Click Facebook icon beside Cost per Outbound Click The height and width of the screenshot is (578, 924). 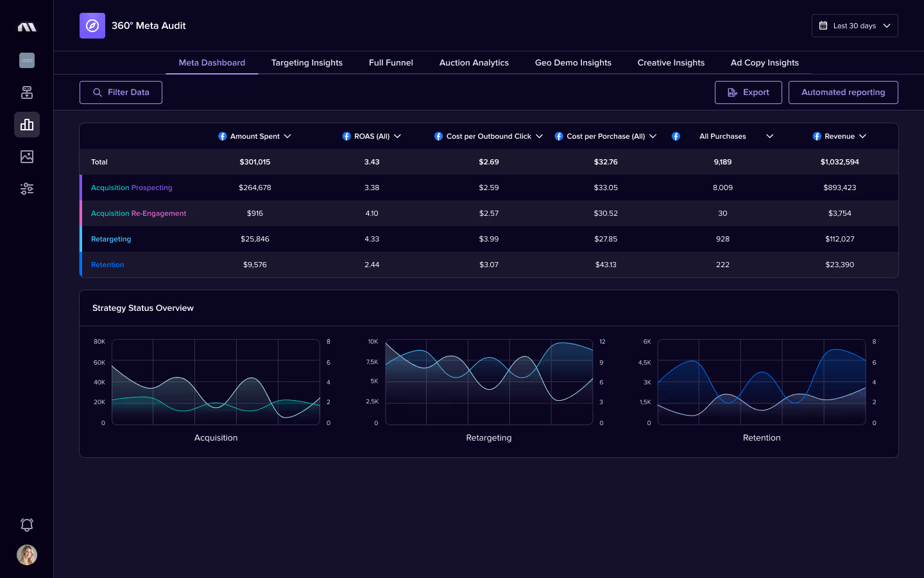(438, 136)
